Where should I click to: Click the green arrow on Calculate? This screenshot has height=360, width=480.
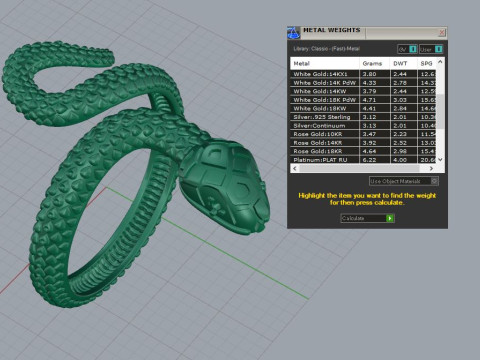390,218
